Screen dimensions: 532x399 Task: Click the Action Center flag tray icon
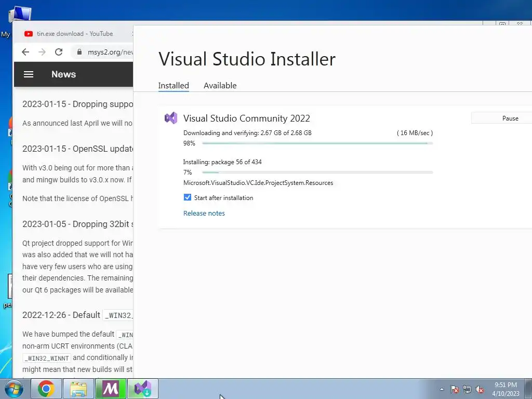(x=454, y=389)
